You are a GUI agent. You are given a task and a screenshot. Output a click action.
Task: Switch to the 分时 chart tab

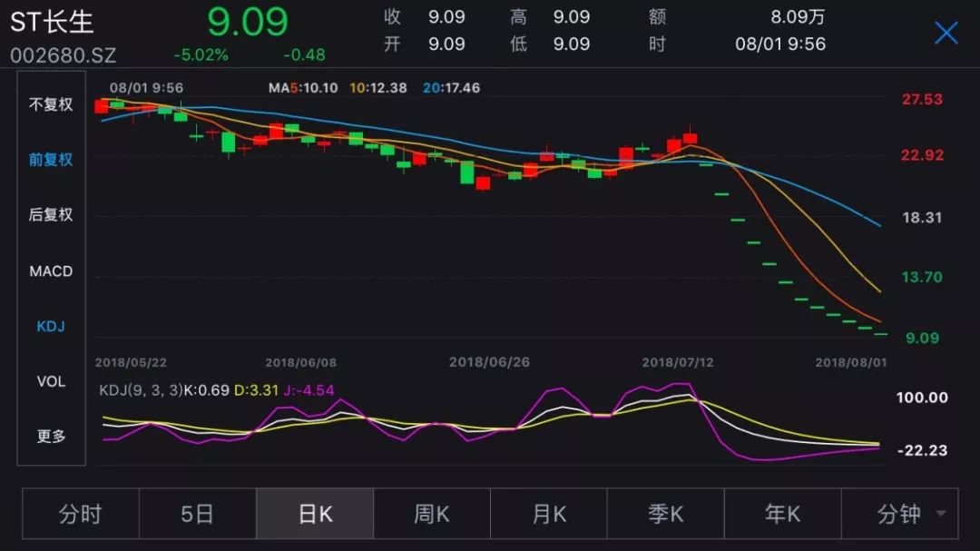[81, 513]
